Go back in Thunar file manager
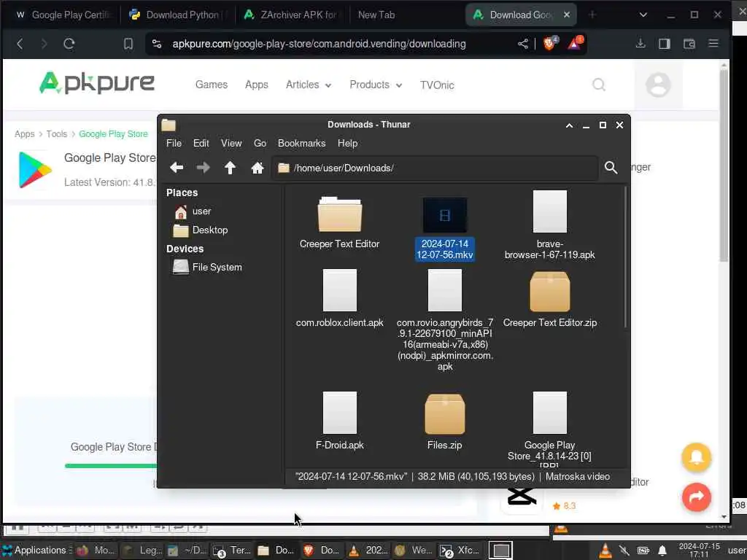Image resolution: width=747 pixels, height=560 pixels. pos(177,168)
